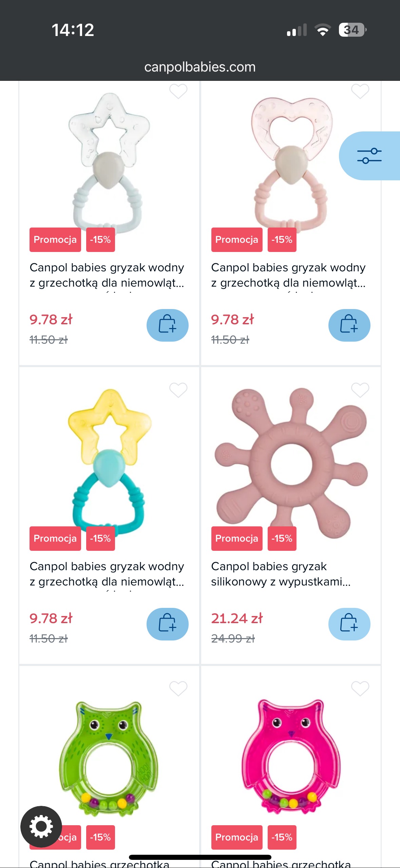
Task: Open the filter options button
Action: (369, 156)
